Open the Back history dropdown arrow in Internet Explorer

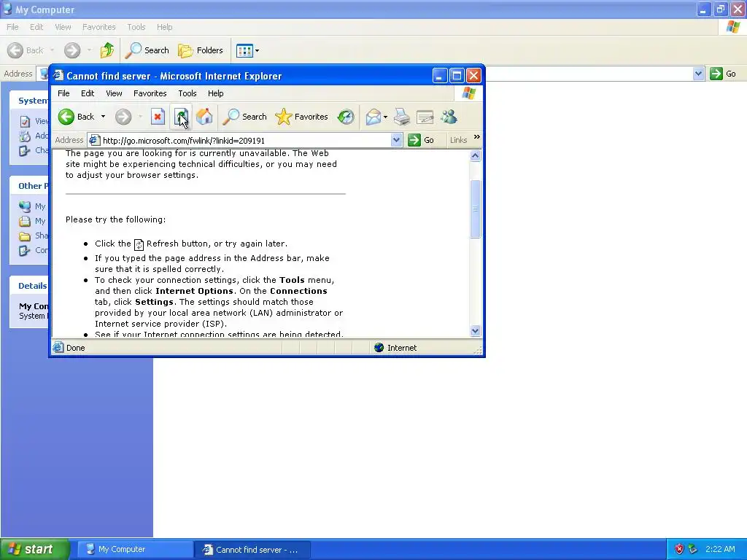pos(103,117)
